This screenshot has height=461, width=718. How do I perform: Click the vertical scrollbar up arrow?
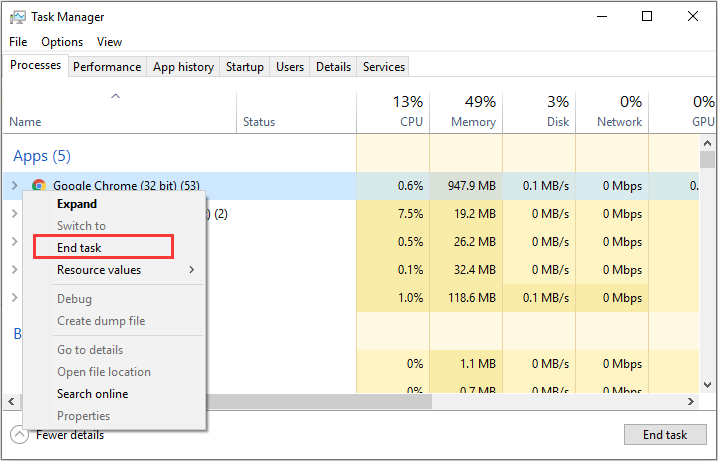pyautogui.click(x=707, y=144)
